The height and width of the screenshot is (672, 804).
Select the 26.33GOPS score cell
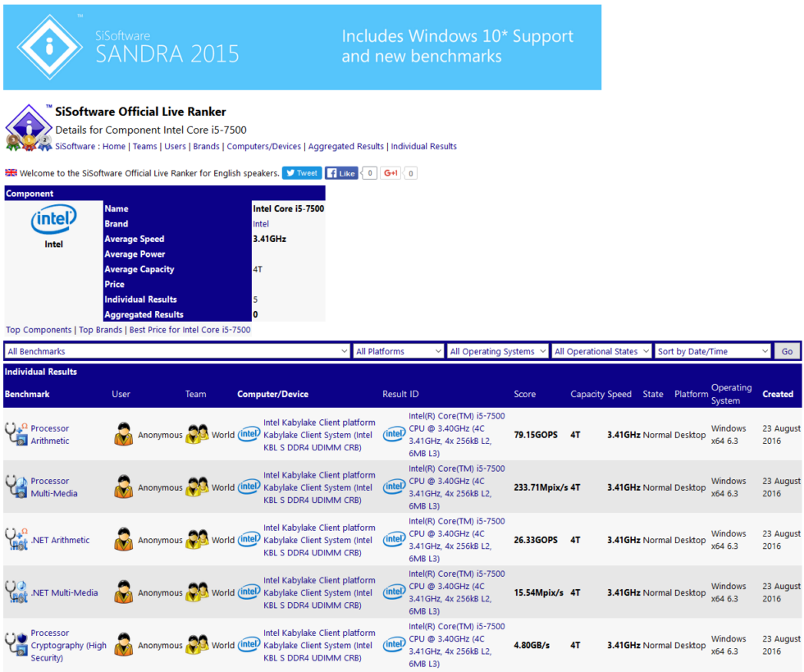point(536,540)
